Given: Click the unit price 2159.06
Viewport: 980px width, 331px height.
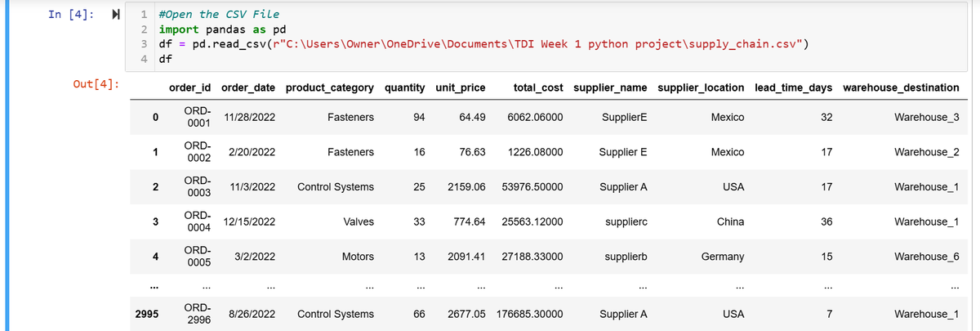Looking at the screenshot, I should pyautogui.click(x=468, y=186).
